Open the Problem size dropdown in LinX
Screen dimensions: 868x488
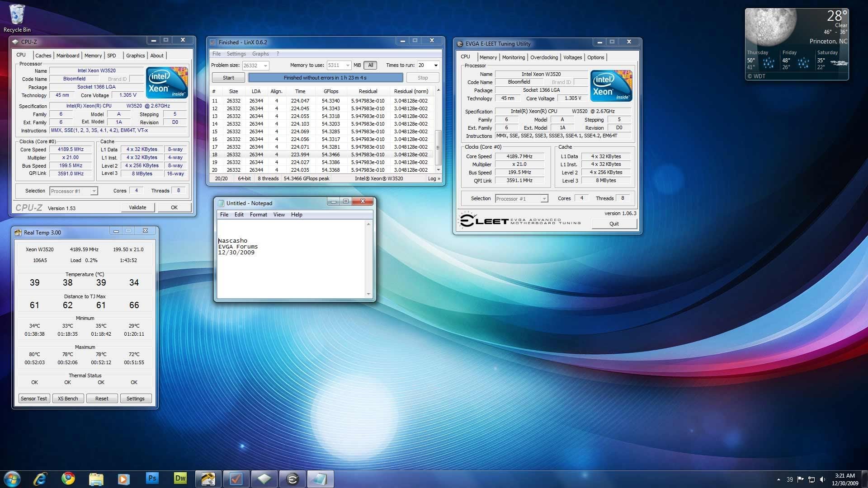click(265, 66)
